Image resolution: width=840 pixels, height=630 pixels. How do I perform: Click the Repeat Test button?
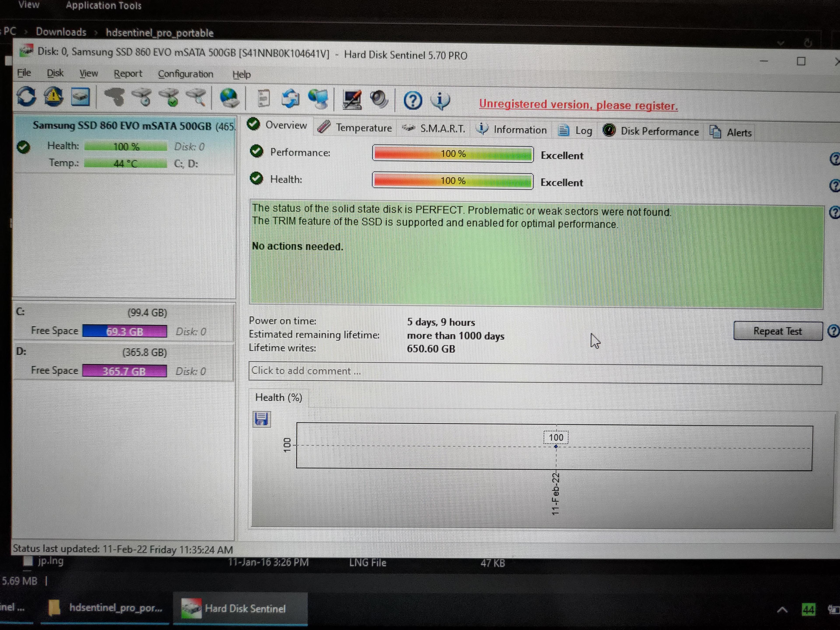[x=778, y=331]
